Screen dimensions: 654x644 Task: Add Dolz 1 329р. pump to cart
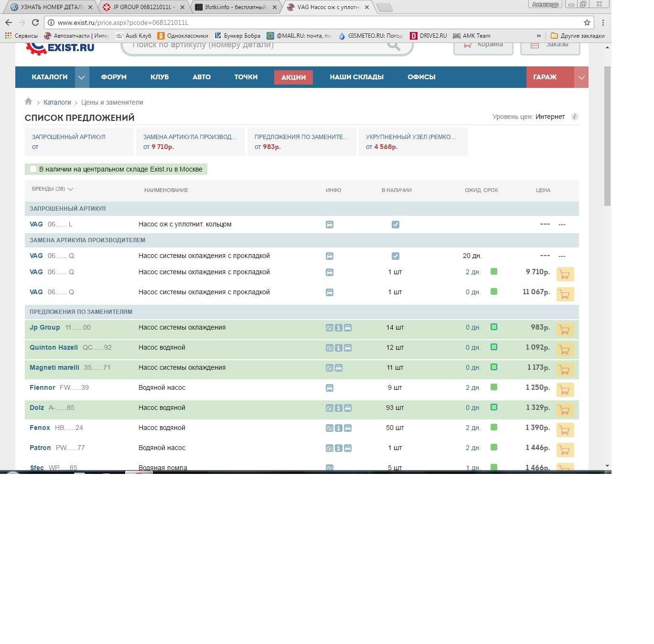click(x=565, y=410)
